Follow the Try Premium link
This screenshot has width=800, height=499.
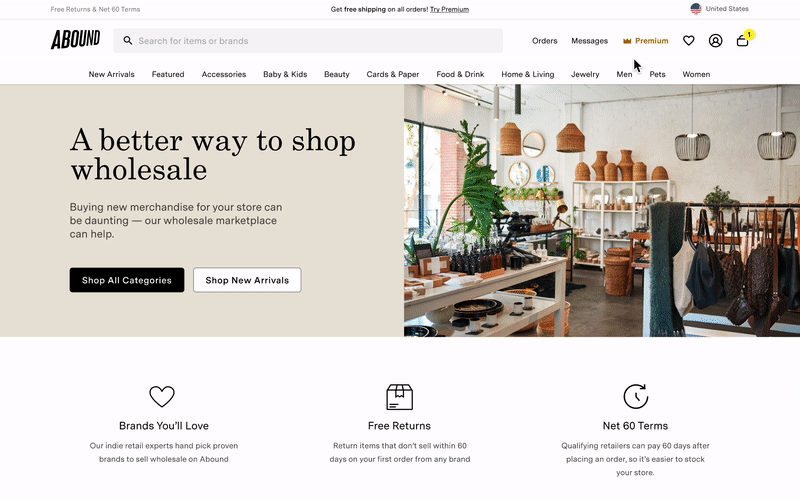[x=449, y=9]
